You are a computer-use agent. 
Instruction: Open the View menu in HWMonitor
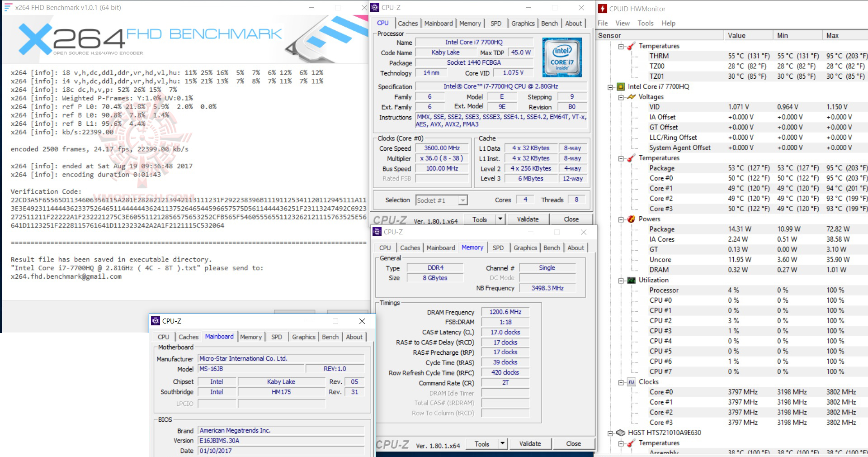622,23
